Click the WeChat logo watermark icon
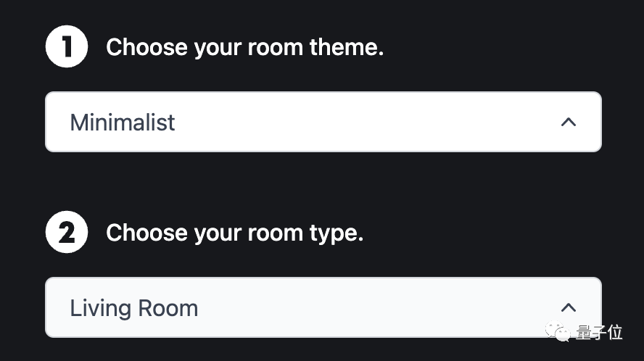 point(558,332)
